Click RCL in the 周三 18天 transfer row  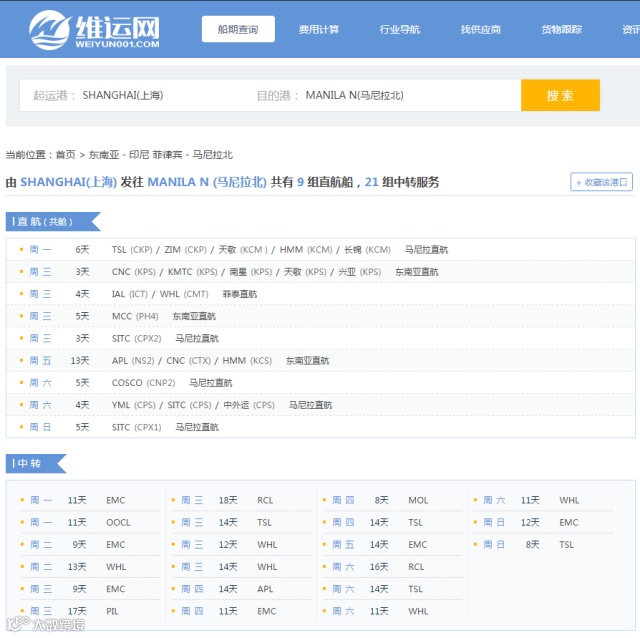click(x=265, y=500)
